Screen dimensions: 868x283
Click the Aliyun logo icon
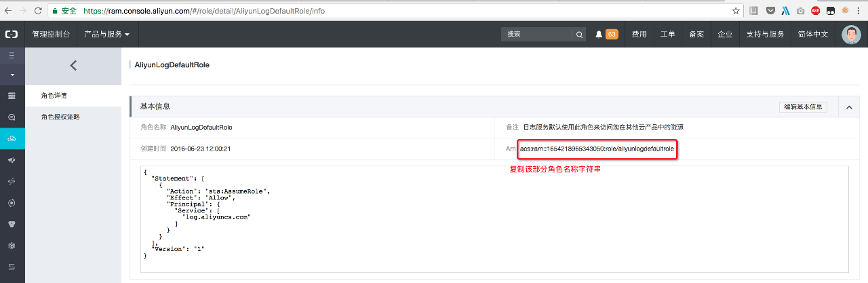tap(12, 34)
